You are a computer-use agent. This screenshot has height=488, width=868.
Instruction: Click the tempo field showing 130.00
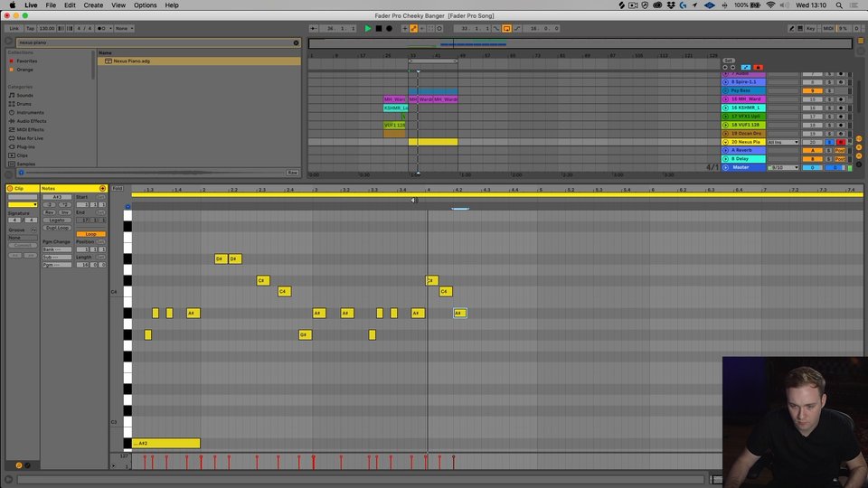pyautogui.click(x=47, y=28)
